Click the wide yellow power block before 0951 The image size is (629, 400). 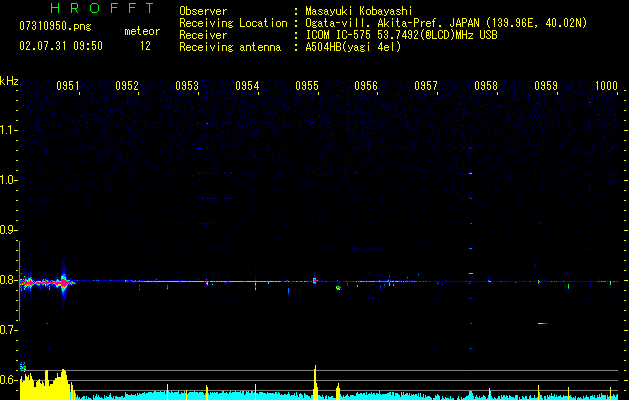pyautogui.click(x=46, y=384)
